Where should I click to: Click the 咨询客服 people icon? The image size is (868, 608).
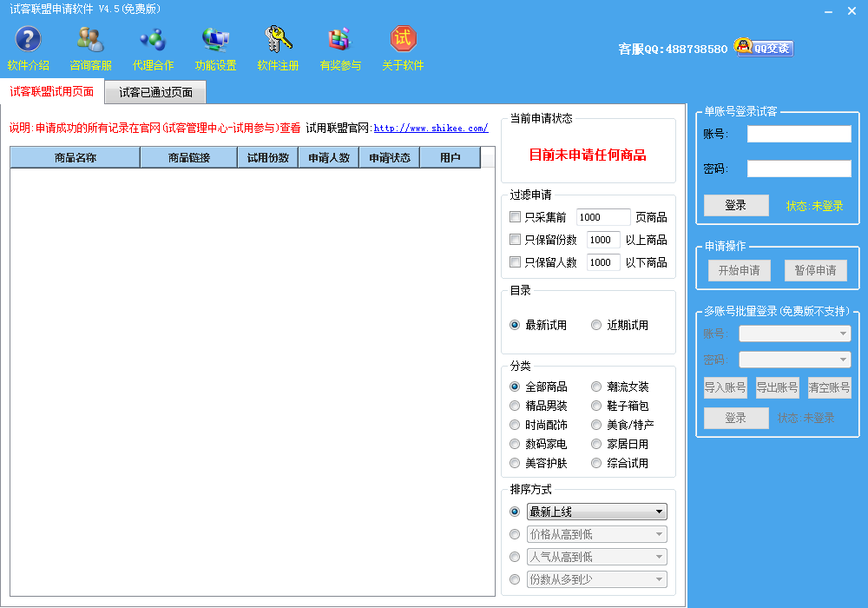[90, 39]
